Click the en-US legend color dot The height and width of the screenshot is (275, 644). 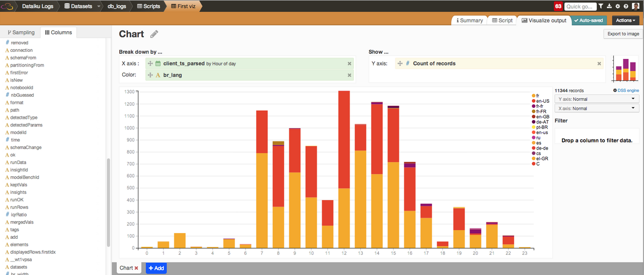click(x=533, y=101)
